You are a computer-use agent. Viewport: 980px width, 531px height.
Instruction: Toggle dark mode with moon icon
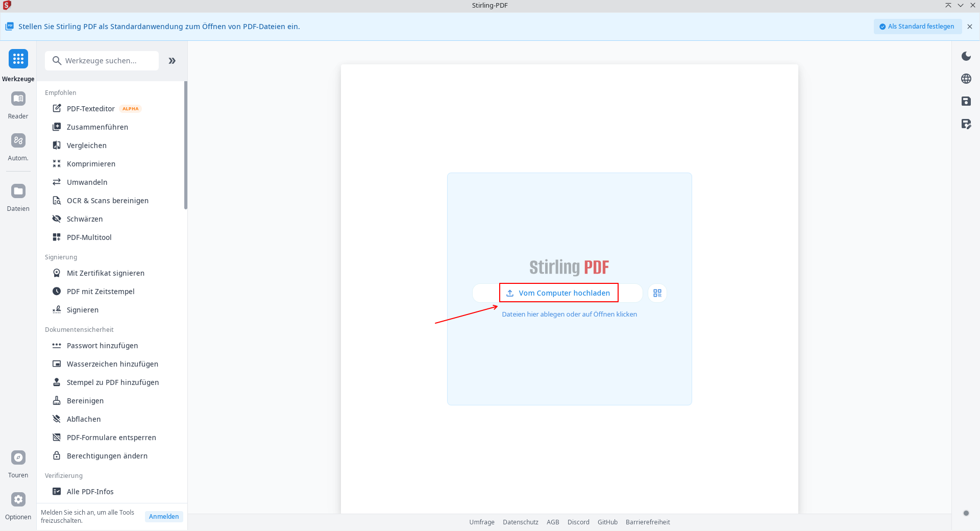pyautogui.click(x=966, y=56)
